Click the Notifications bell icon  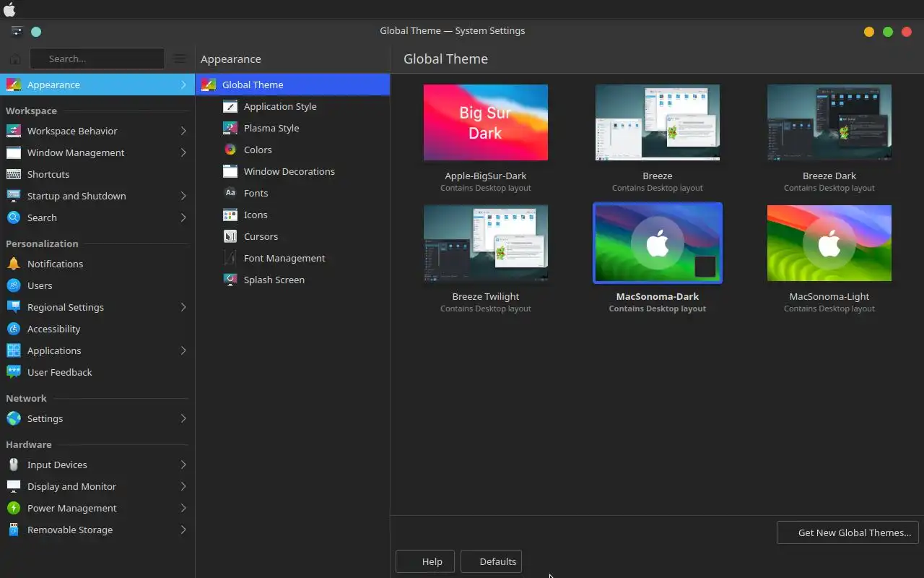13,264
